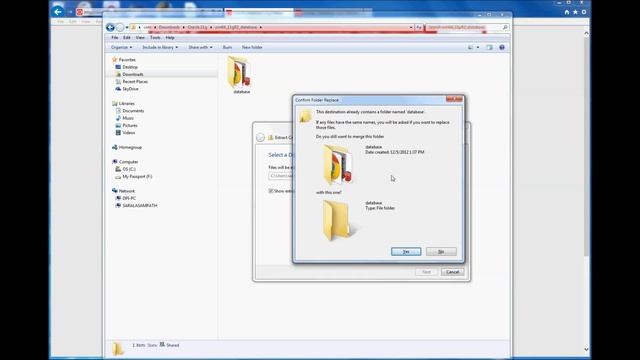This screenshot has height=360, width=640.
Task: Click No in Confirm Folder Replace
Action: [x=441, y=252]
